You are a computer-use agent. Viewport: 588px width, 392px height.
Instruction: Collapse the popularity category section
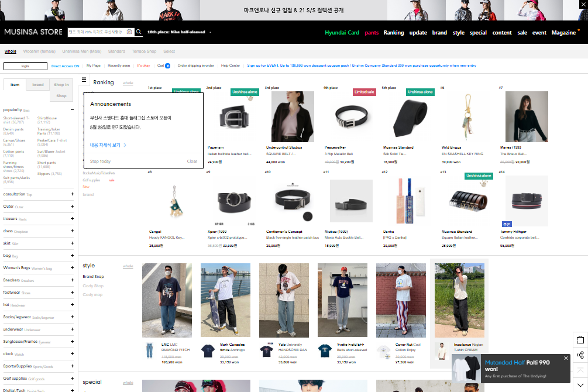point(72,109)
